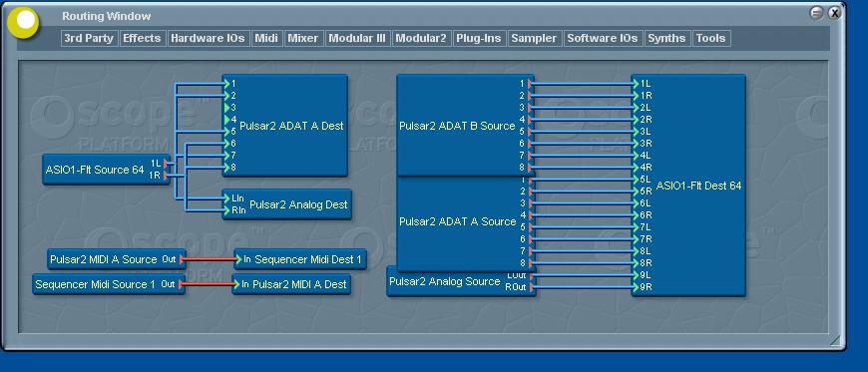Open the Effects menu
This screenshot has height=372, width=868.
(x=143, y=38)
